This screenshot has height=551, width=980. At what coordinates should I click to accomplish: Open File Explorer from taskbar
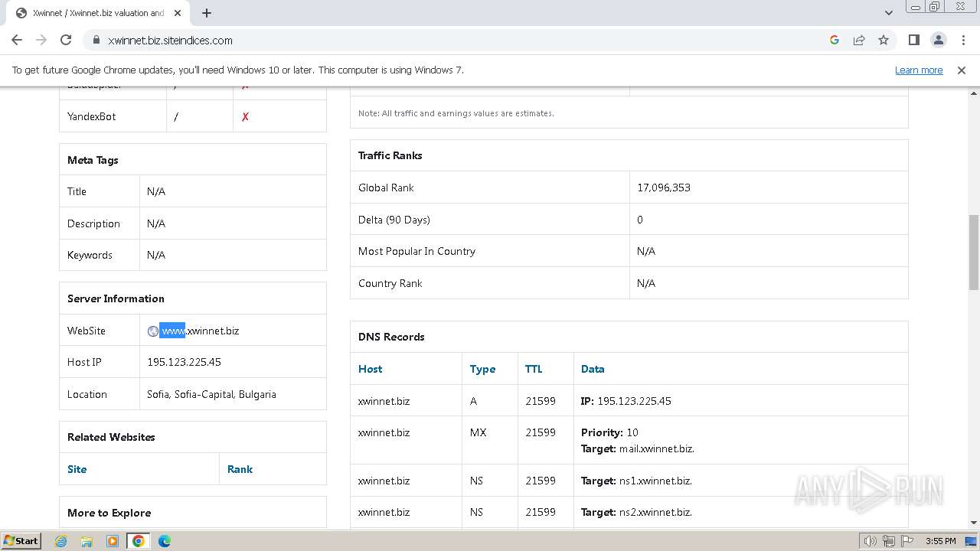(87, 541)
